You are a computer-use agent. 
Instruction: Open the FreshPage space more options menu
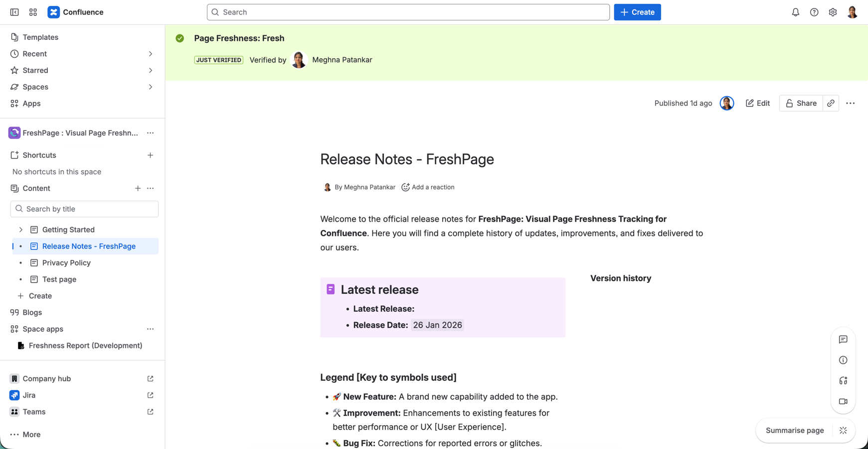click(x=151, y=133)
